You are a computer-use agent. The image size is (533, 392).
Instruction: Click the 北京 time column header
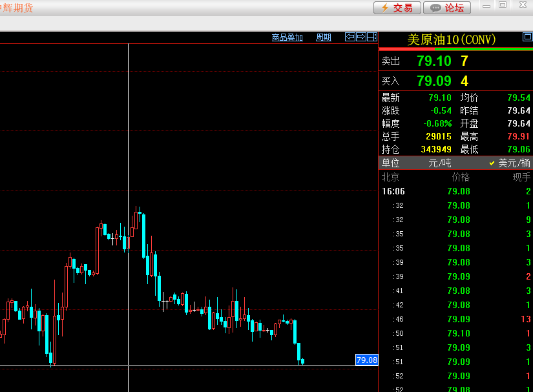pos(390,177)
